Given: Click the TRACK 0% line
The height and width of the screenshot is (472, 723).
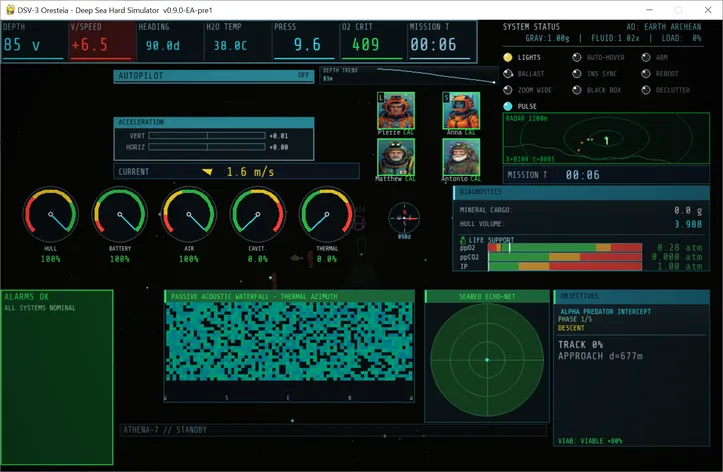Looking at the screenshot, I should [x=580, y=344].
